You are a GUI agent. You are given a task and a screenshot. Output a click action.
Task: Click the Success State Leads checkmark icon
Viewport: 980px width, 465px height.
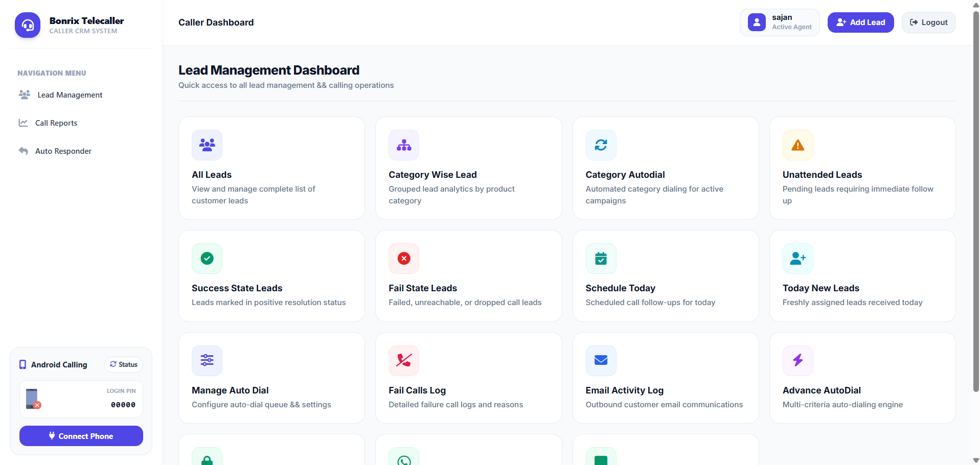coord(207,259)
